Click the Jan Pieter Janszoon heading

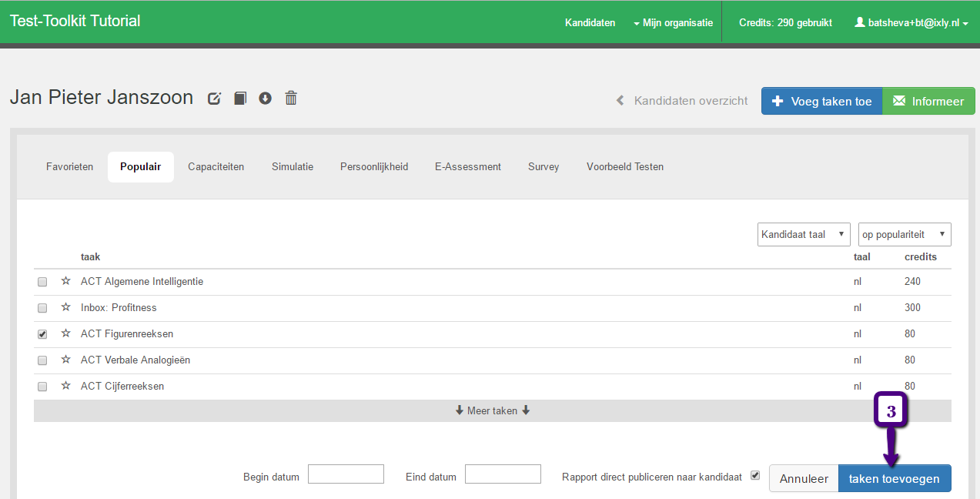(102, 97)
